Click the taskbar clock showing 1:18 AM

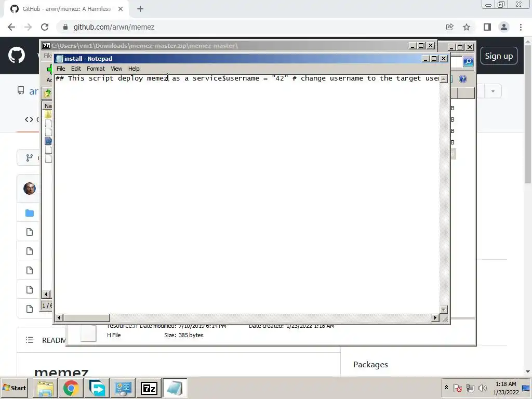pos(506,388)
